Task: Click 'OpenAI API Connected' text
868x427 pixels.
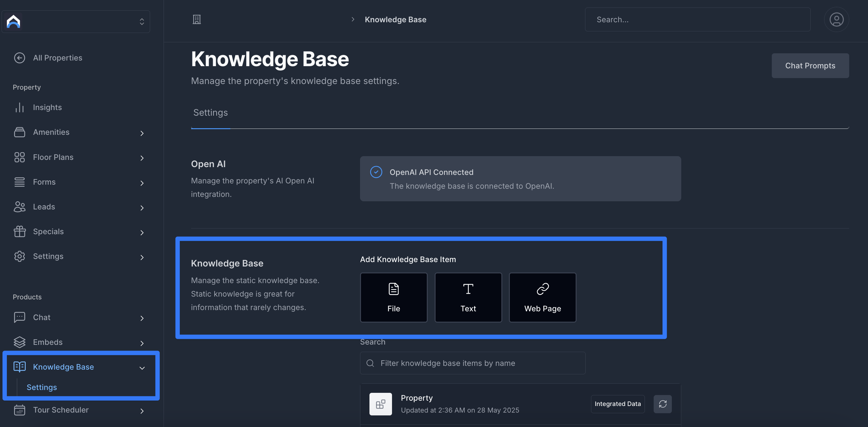Action: point(431,172)
